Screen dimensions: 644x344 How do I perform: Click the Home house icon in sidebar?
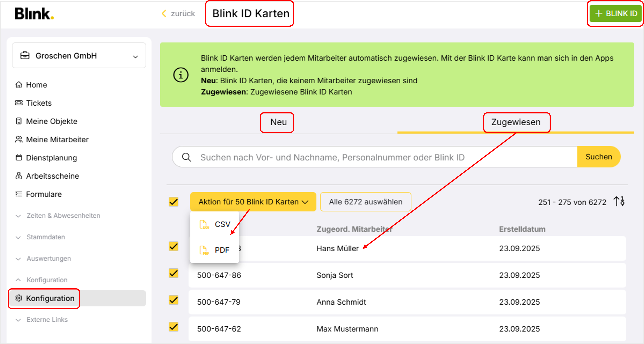click(19, 85)
